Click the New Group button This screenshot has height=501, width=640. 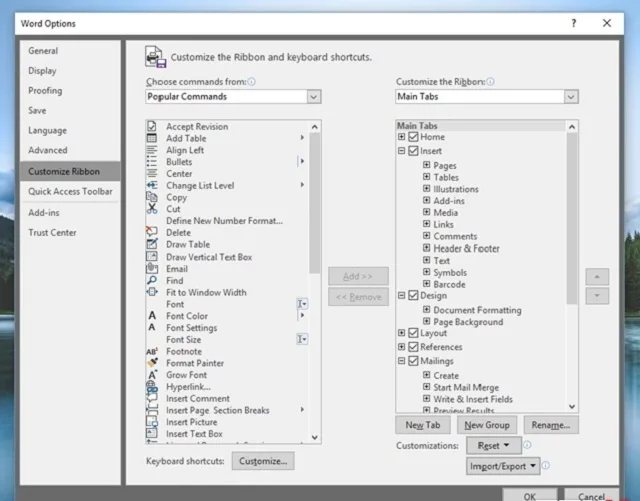[487, 425]
